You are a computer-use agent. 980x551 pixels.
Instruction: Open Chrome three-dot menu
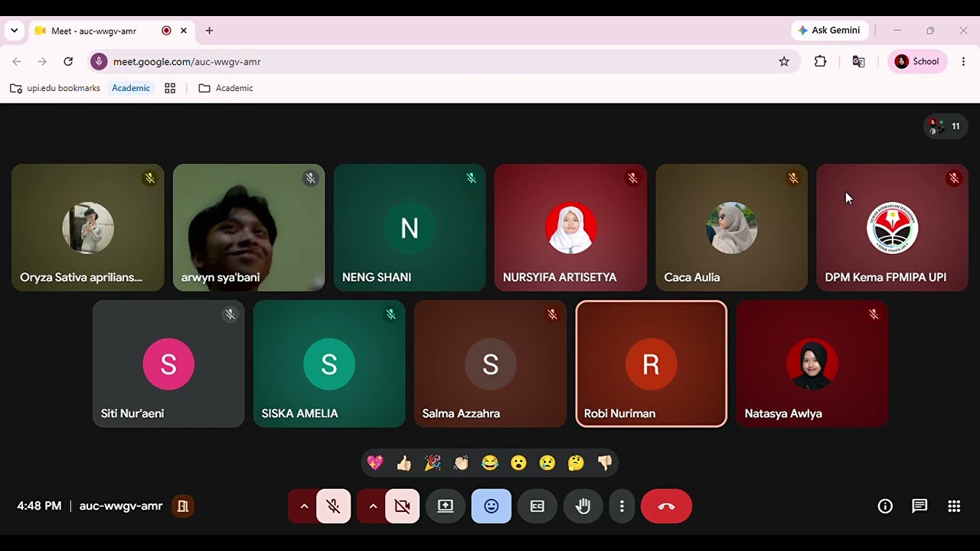pyautogui.click(x=963, y=61)
